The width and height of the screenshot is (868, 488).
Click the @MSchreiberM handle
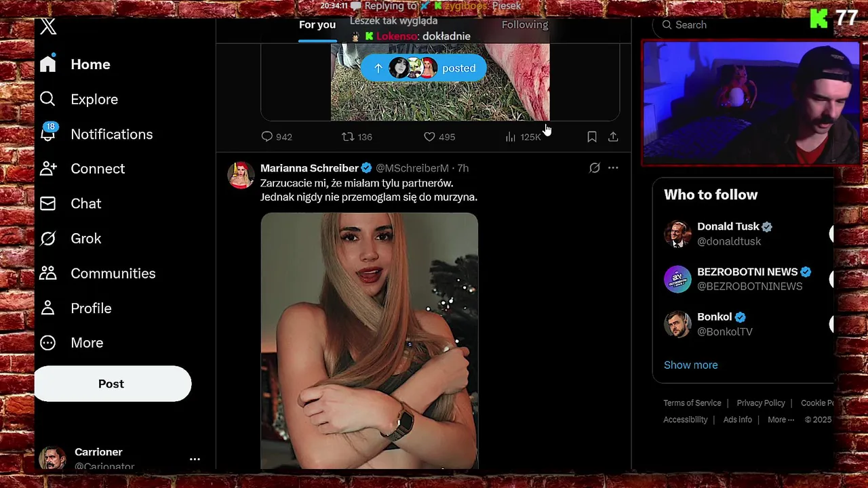coord(412,168)
